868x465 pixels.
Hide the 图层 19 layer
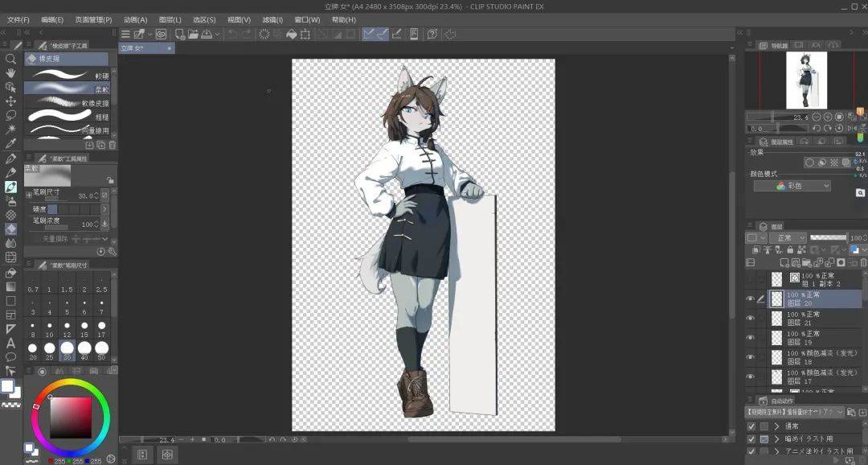click(x=751, y=338)
